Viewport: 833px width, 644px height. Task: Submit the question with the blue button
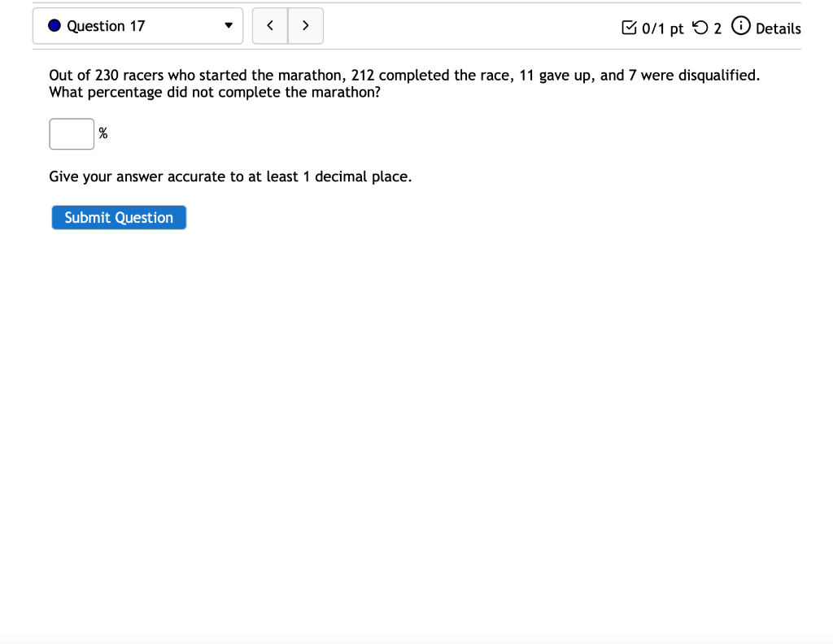click(x=119, y=218)
